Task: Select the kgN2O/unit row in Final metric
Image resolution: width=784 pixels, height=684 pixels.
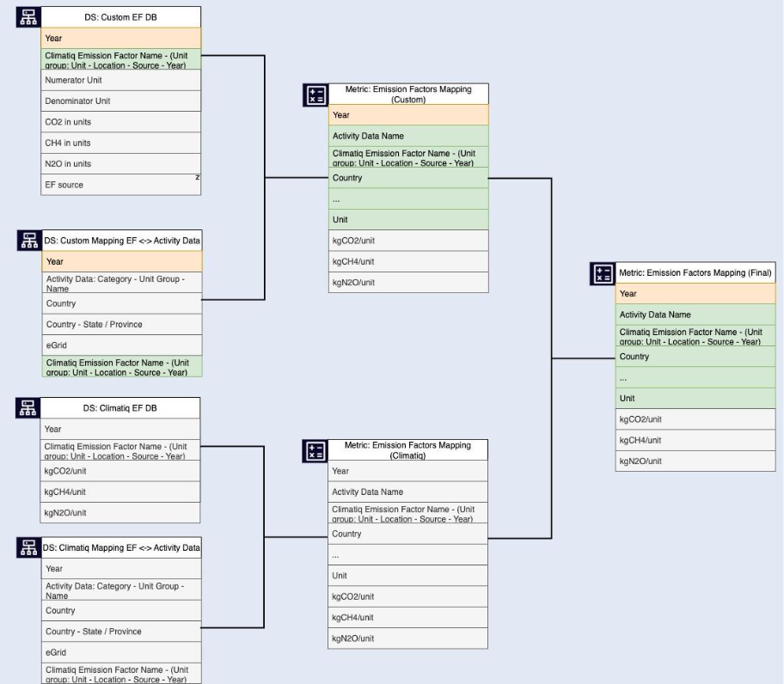Action: (x=695, y=461)
